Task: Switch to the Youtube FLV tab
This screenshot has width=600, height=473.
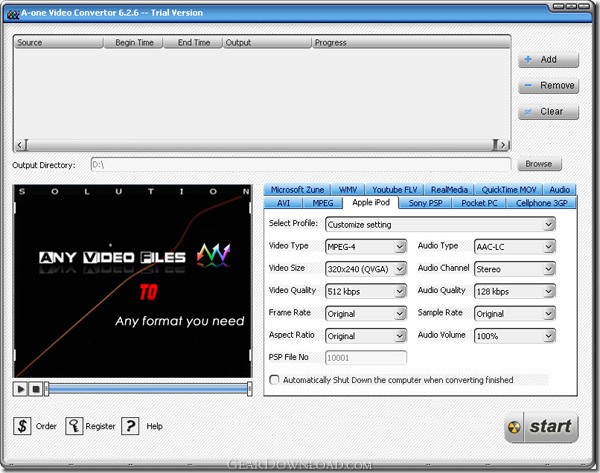Action: [395, 189]
